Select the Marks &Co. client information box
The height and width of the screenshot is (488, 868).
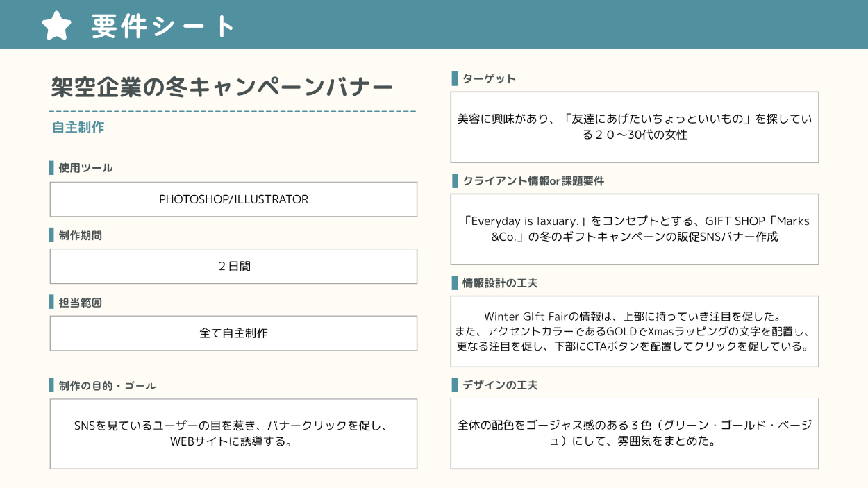point(634,229)
